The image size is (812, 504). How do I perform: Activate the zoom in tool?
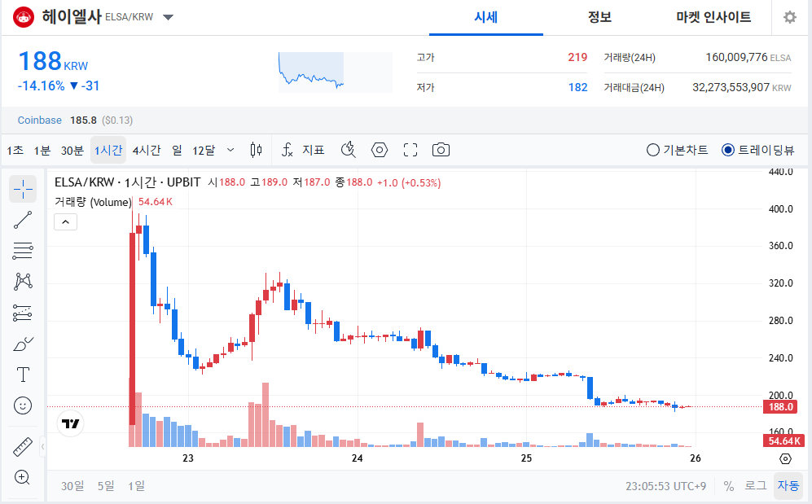coord(23,477)
